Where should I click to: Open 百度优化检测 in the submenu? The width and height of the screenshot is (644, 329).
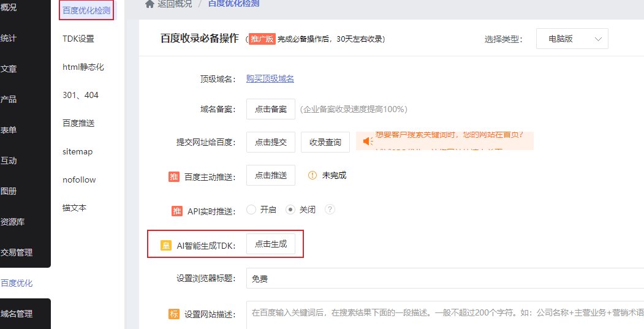point(86,10)
